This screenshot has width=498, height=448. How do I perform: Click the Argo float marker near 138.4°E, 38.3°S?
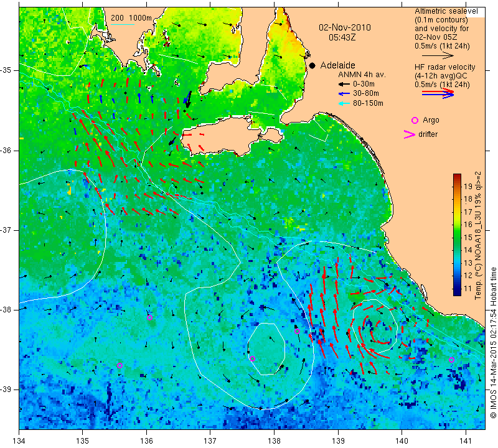(x=298, y=331)
